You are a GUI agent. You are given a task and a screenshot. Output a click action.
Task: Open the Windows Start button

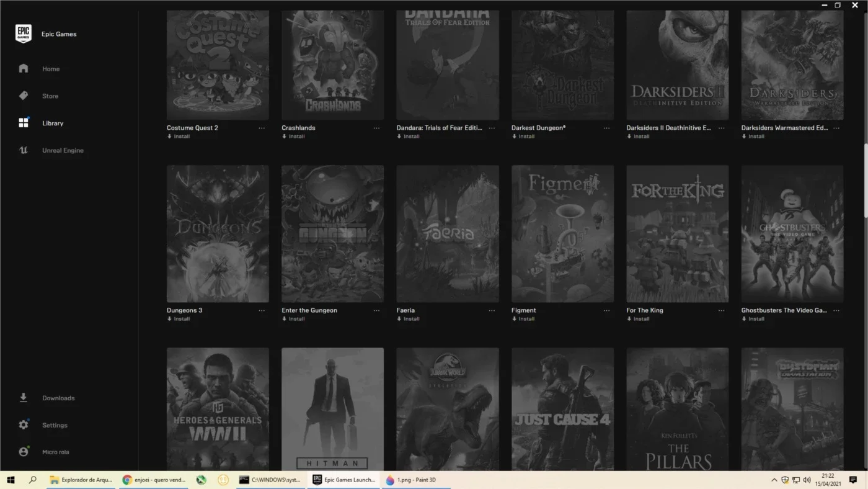11,480
